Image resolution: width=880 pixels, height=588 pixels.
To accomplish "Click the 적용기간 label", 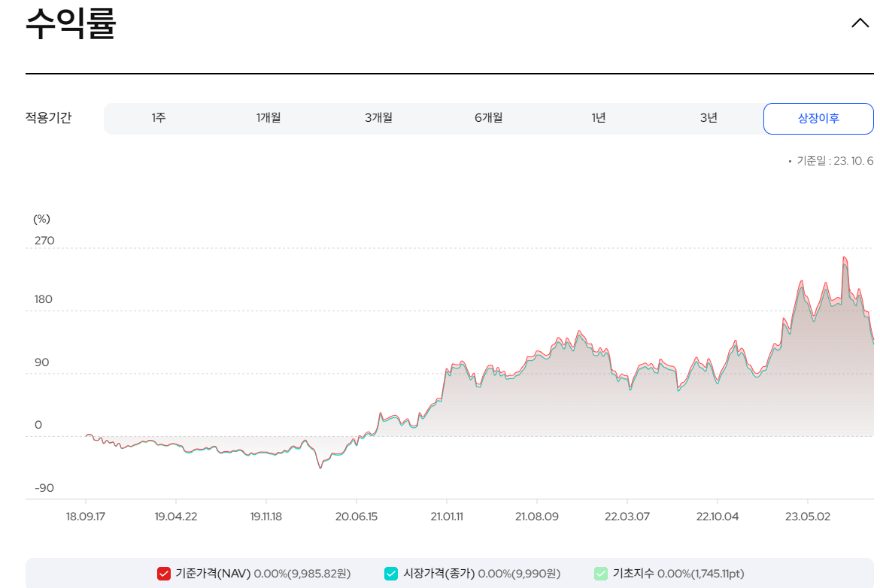I will tap(48, 117).
